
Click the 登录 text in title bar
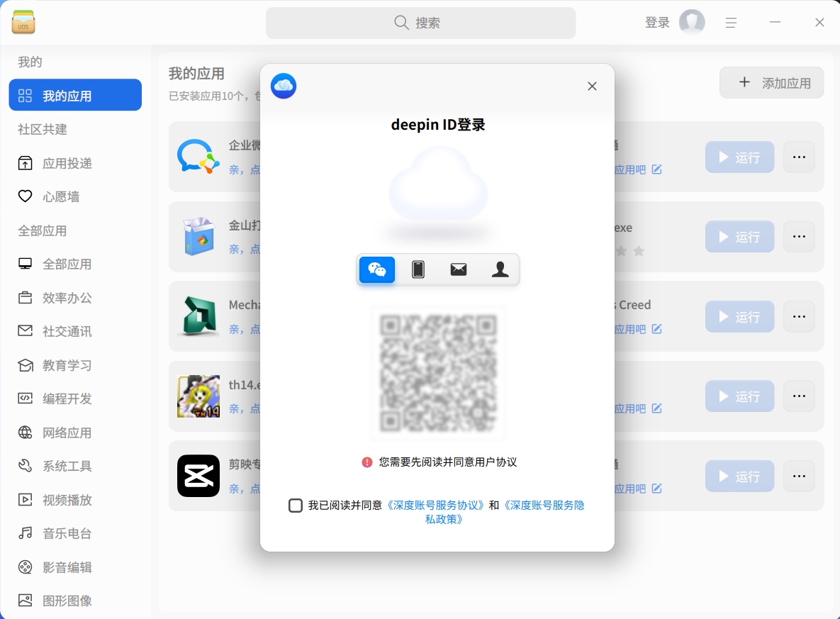(657, 23)
